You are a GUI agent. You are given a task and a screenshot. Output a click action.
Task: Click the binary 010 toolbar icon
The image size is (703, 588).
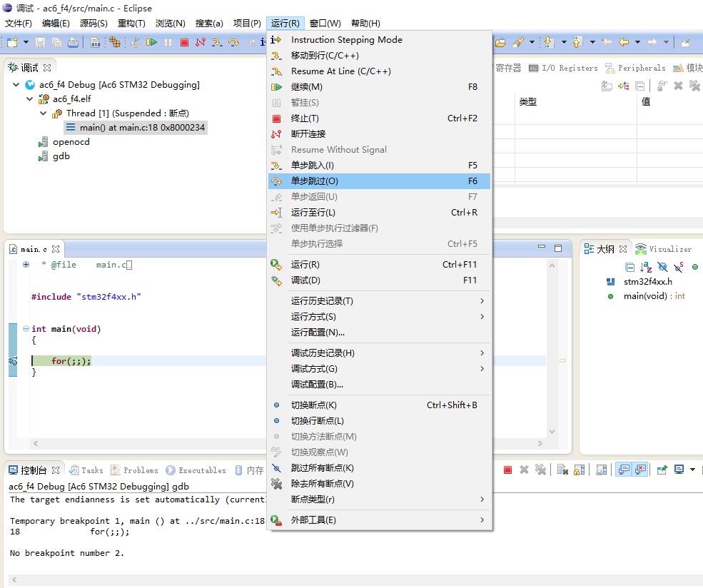[95, 42]
